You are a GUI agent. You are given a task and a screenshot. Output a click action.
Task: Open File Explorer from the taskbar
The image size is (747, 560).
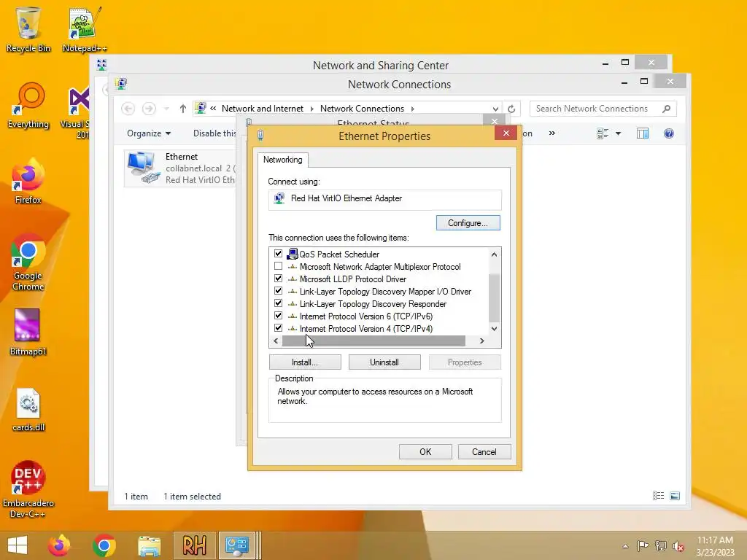[x=149, y=545]
